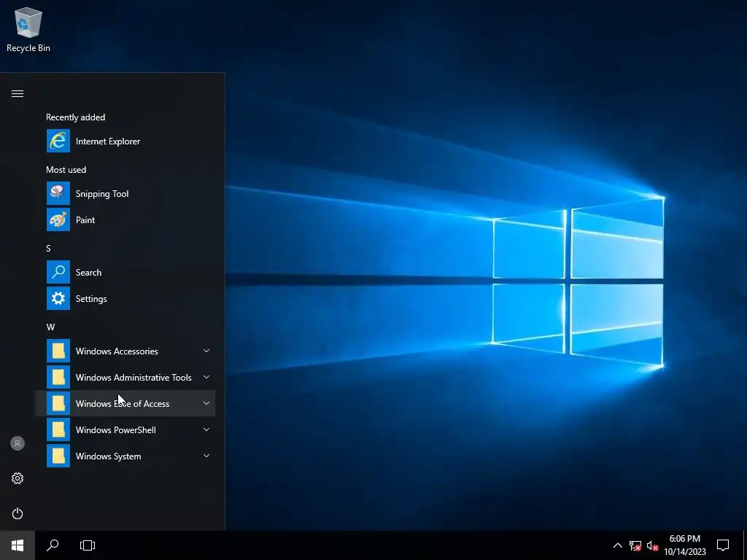Screen dimensions: 747x560
Task: Click the Windows Accessories folder label
Action: [x=117, y=351]
